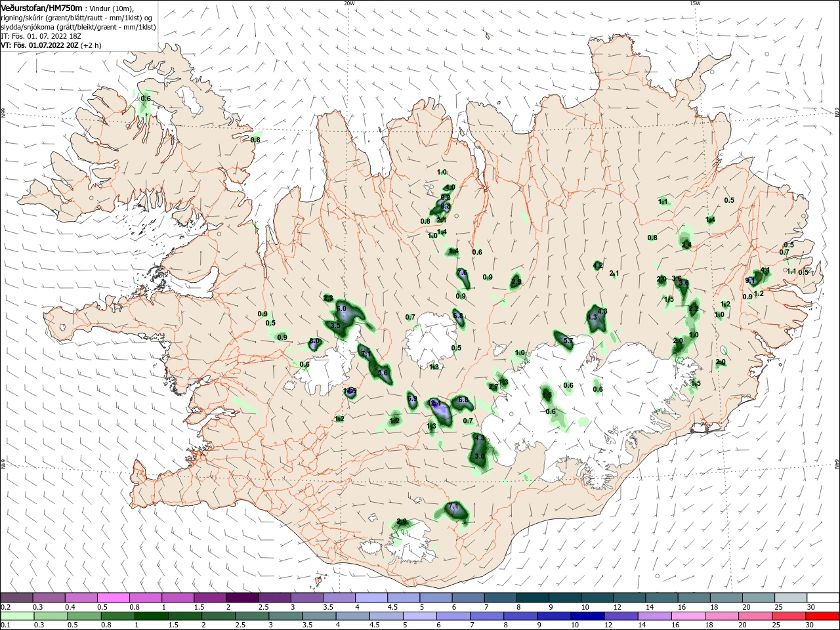Click the palest green 0.1 rain legend swatch

[16, 616]
